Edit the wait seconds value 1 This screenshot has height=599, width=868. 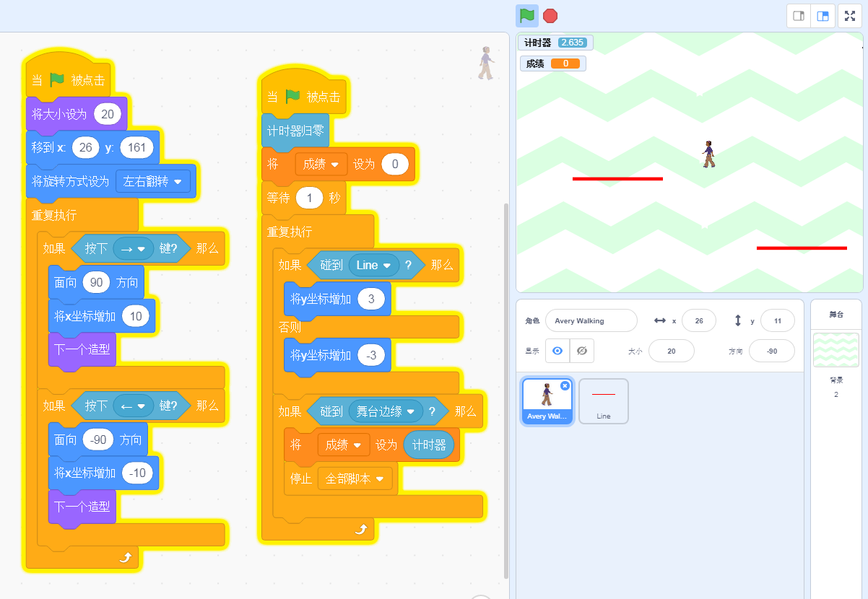(309, 198)
